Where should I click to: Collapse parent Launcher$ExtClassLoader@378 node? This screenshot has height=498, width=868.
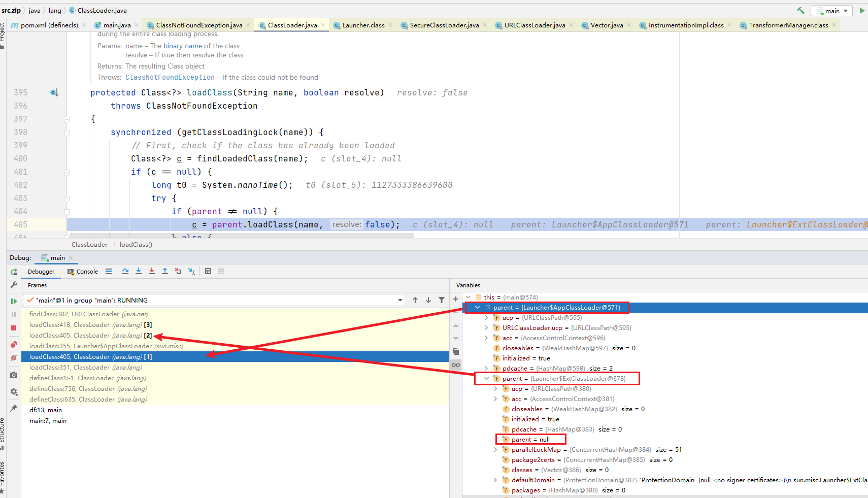click(x=486, y=378)
